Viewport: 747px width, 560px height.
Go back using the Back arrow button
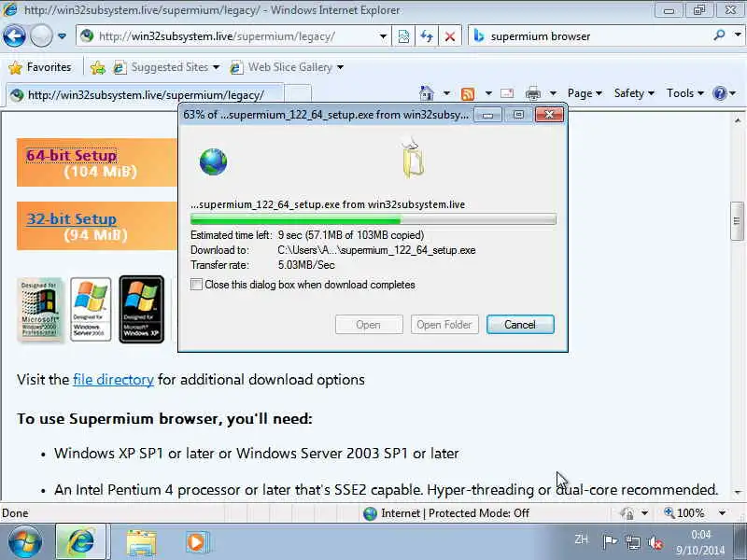point(14,35)
